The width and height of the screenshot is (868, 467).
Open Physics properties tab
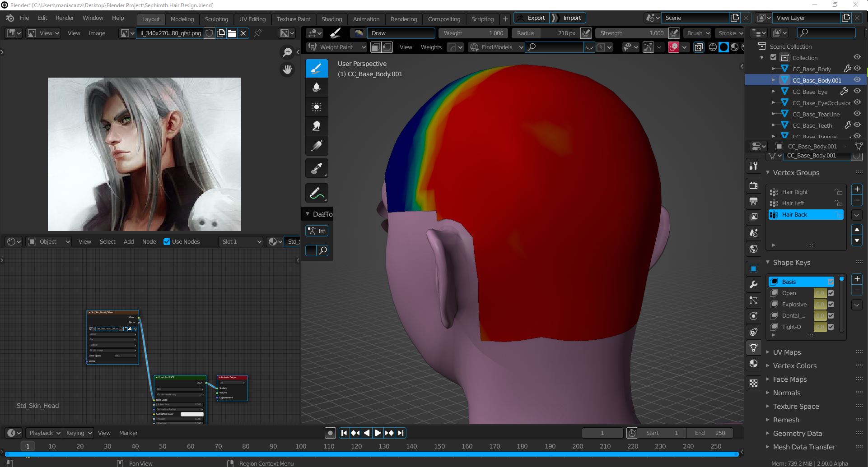(x=753, y=316)
